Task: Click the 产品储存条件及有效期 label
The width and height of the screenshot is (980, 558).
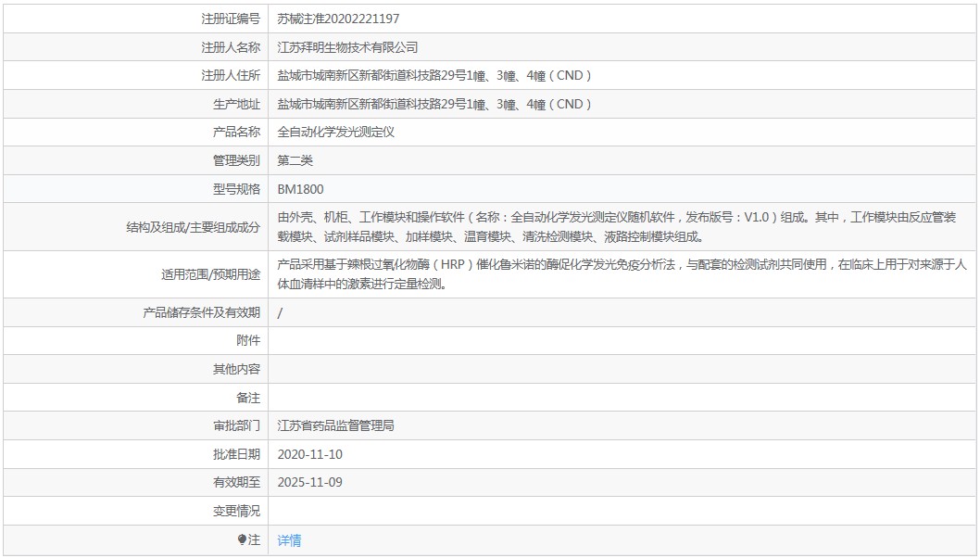Action: 201,312
